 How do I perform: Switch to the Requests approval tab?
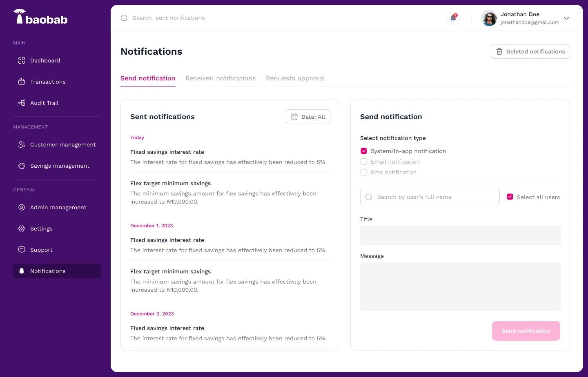295,78
